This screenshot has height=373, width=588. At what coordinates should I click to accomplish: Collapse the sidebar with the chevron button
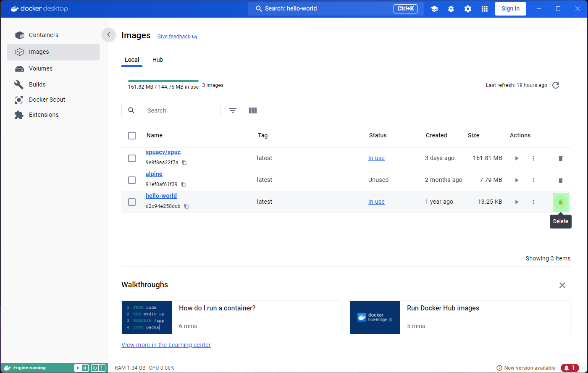coord(108,34)
